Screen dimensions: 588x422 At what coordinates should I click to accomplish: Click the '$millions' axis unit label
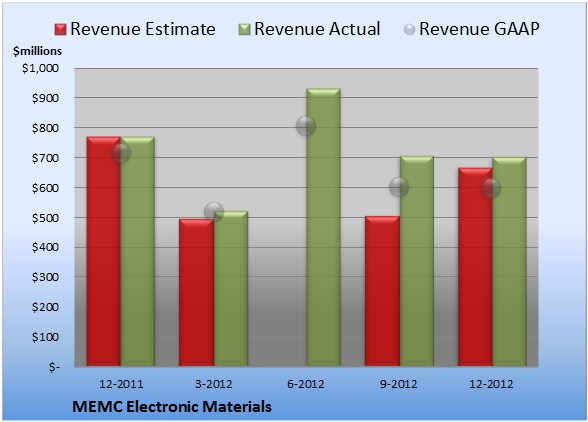coord(38,51)
